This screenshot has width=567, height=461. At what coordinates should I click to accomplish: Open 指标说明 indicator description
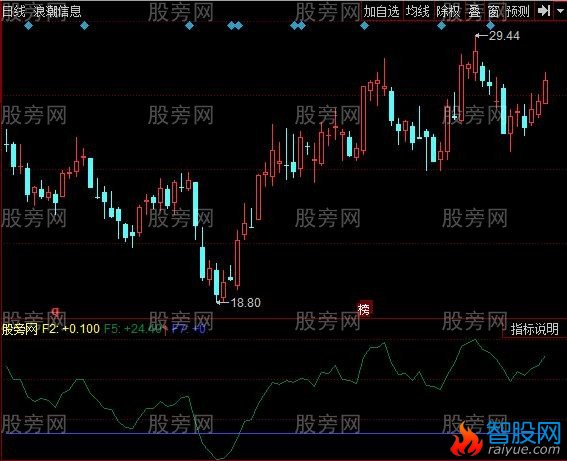click(534, 329)
